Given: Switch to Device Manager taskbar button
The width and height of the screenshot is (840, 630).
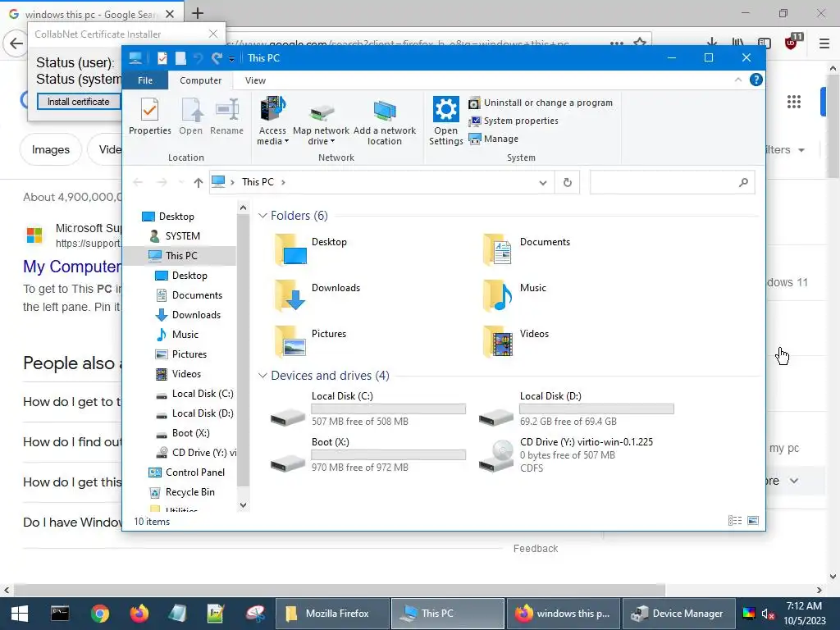Looking at the screenshot, I should tap(677, 614).
